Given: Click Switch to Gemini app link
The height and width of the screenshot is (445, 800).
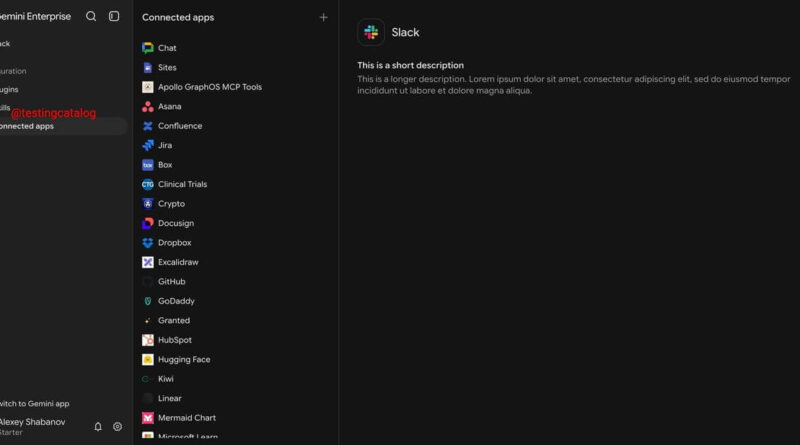Looking at the screenshot, I should [34, 404].
